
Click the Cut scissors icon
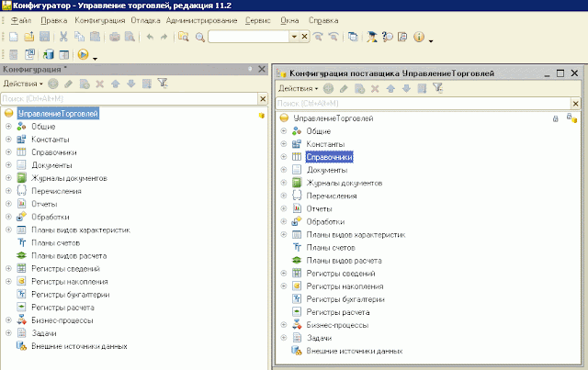(x=63, y=37)
